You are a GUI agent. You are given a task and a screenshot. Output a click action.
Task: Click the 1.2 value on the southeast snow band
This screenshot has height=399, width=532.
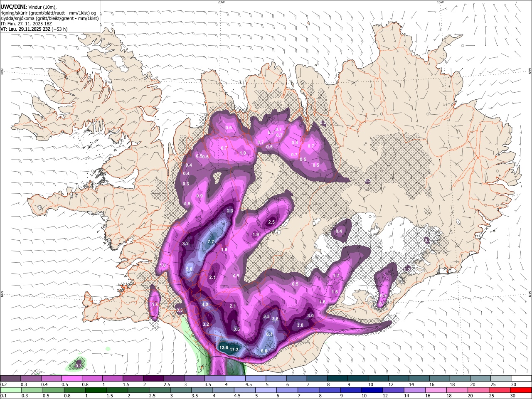click(336, 276)
